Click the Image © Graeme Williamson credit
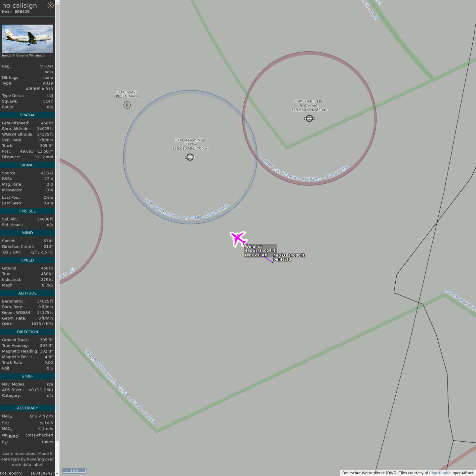 click(23, 56)
